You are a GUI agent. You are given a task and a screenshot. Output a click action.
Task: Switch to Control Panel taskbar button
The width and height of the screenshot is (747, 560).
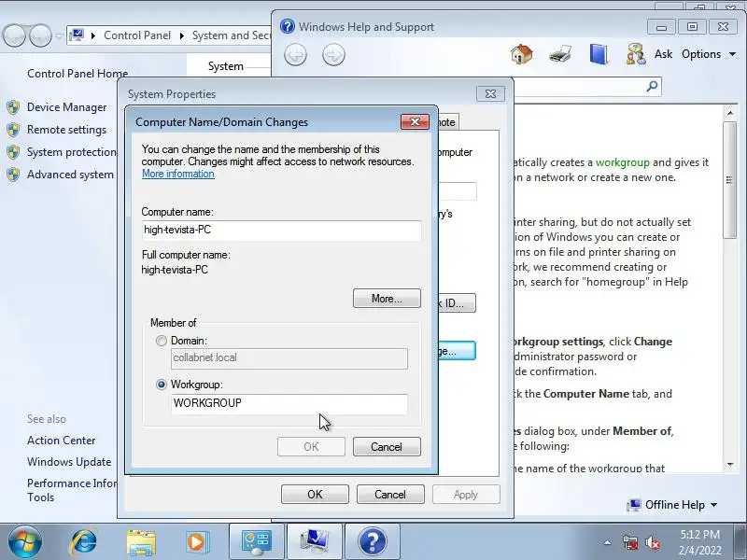257,541
